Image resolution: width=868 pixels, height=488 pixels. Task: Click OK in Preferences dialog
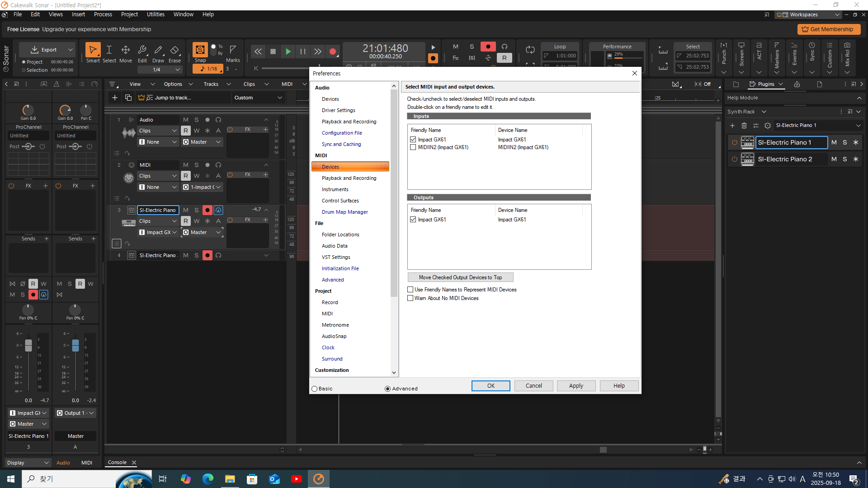[x=491, y=386]
